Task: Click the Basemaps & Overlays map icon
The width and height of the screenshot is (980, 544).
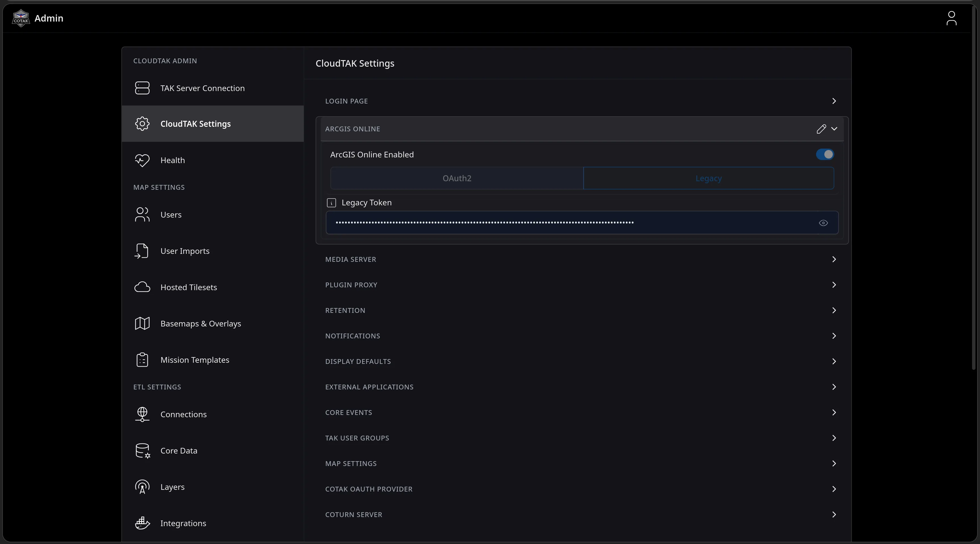Action: [x=142, y=323]
